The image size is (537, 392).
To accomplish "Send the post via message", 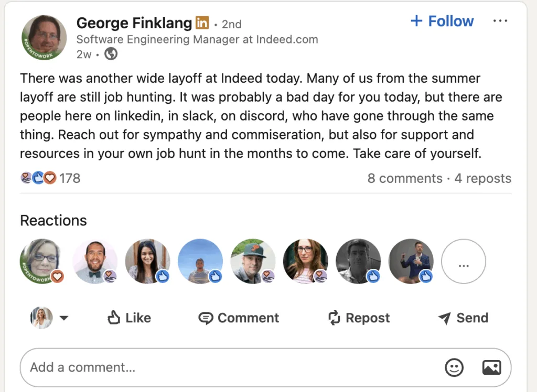I will coord(463,318).
